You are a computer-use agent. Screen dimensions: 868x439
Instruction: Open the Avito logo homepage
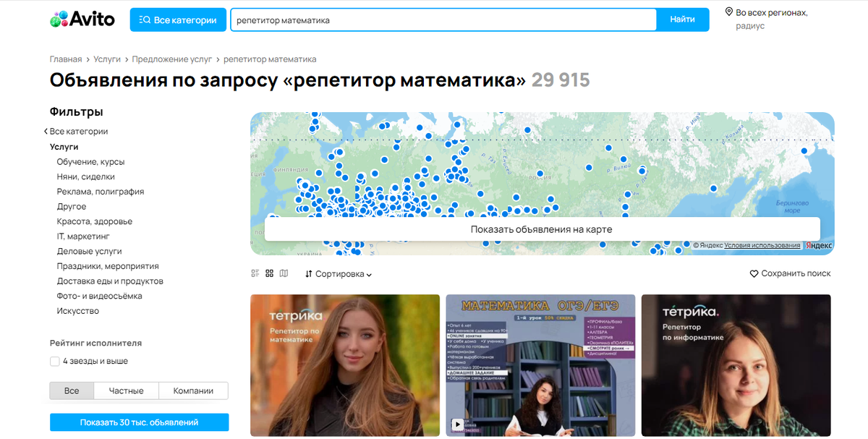click(x=82, y=20)
